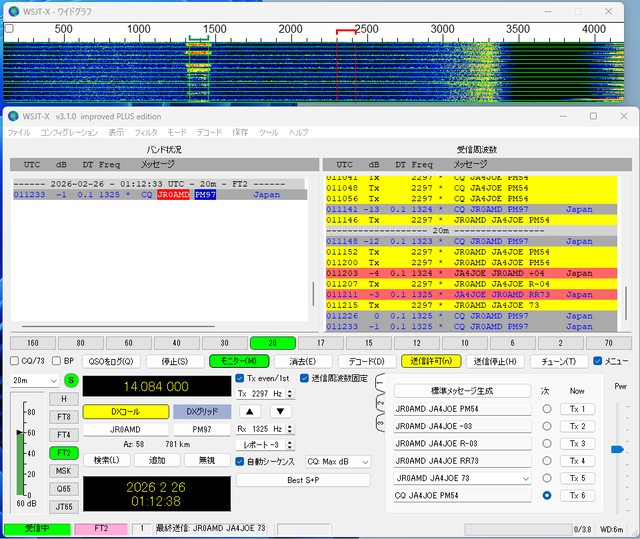The height and width of the screenshot is (539, 640).
Task: Click the チューン(T) button
Action: [x=559, y=362]
